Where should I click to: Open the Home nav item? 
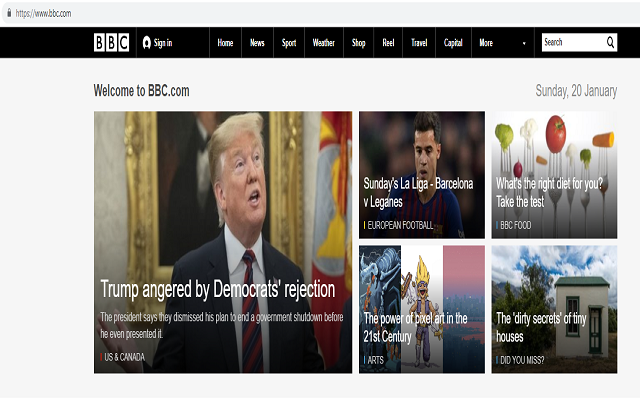click(x=225, y=42)
